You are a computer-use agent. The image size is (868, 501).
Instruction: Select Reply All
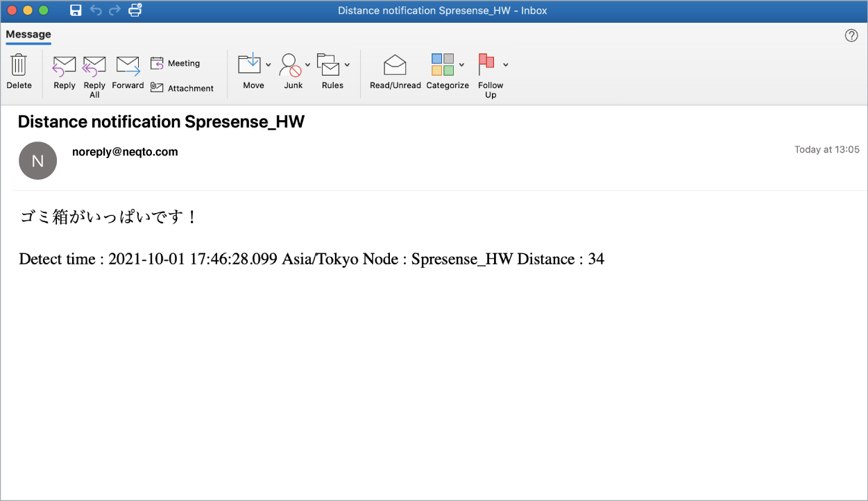[x=94, y=71]
